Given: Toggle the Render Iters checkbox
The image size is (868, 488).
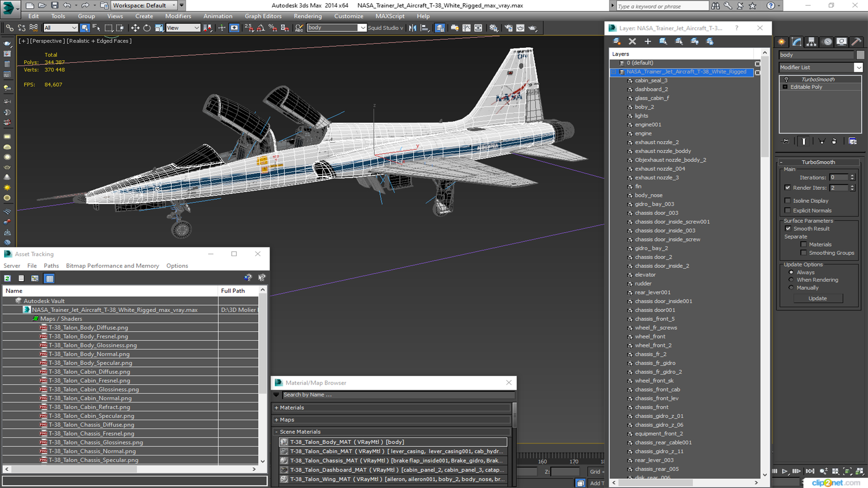Looking at the screenshot, I should pos(788,188).
